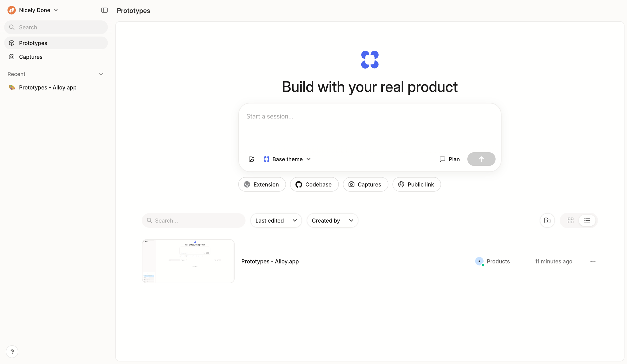Click the palette icon beside recent Alloy.app item
The width and height of the screenshot is (627, 364).
pos(12,87)
